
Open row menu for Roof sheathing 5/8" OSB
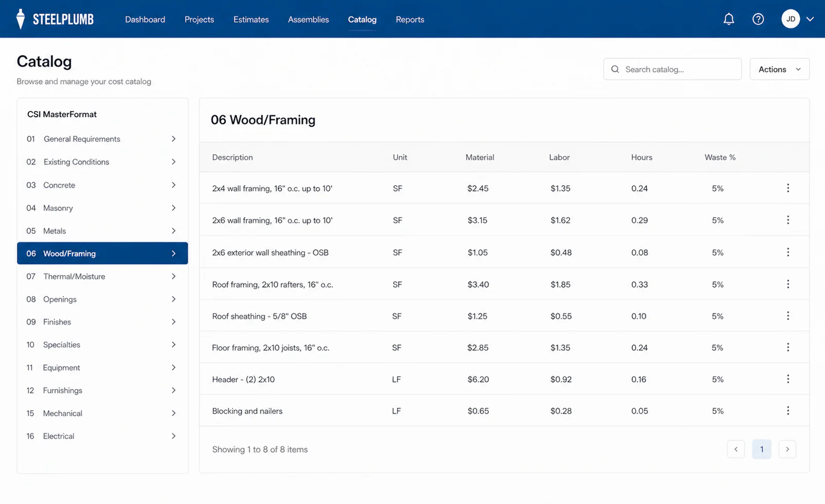[x=787, y=316]
